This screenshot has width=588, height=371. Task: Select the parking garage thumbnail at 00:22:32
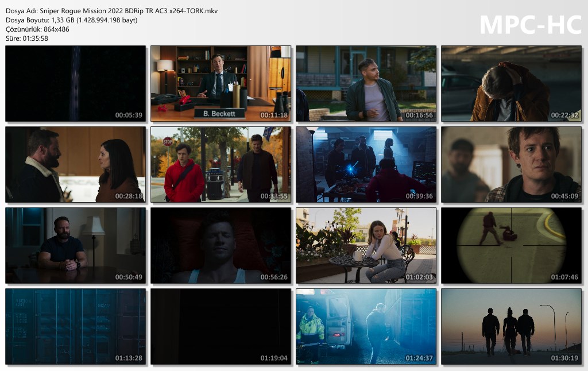[511, 84]
